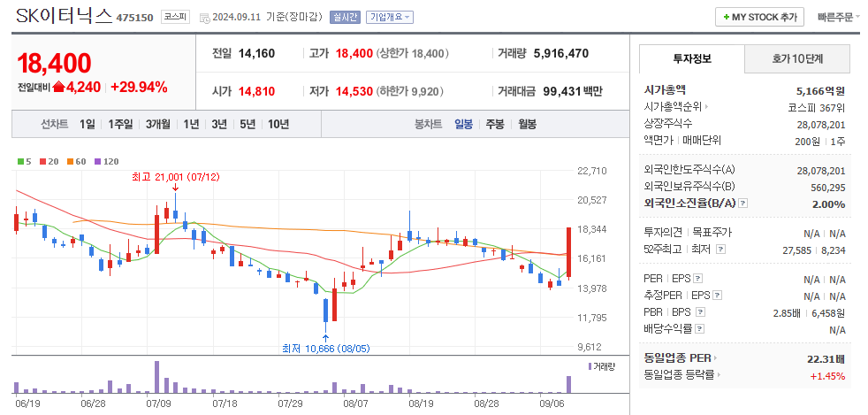Click the +29.94% change percentage
Viewport: 868px width, 415px height.
click(139, 87)
